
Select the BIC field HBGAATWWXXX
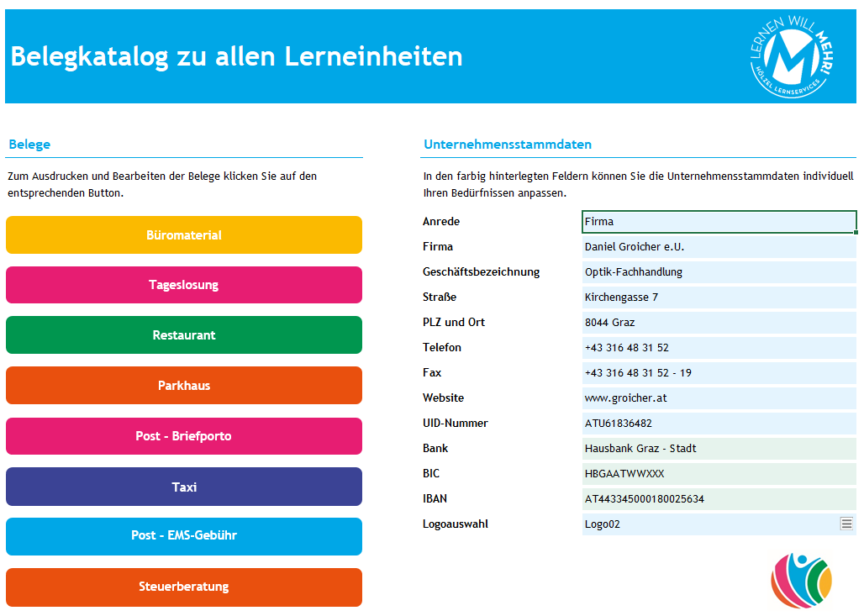719,474
